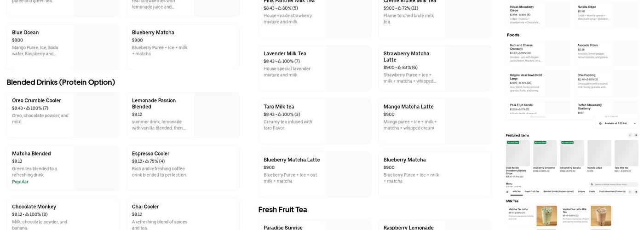Open the menu category list icon

tap(507, 191)
